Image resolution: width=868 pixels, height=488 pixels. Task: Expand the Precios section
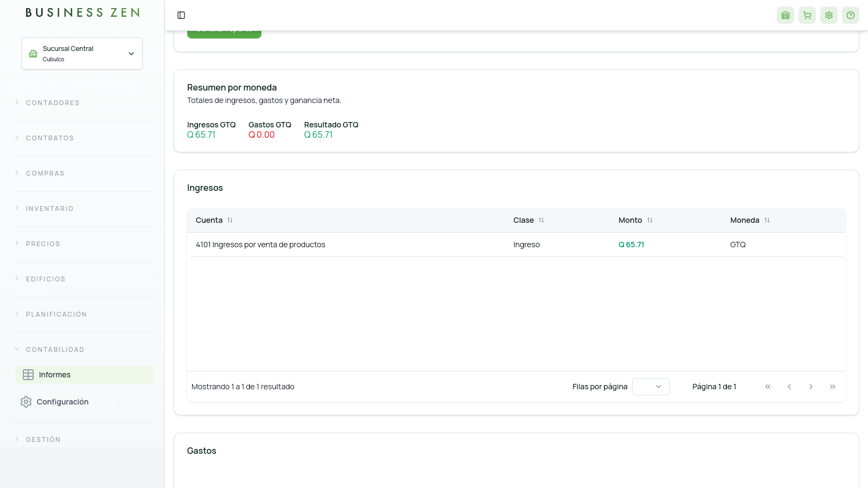[x=82, y=244]
